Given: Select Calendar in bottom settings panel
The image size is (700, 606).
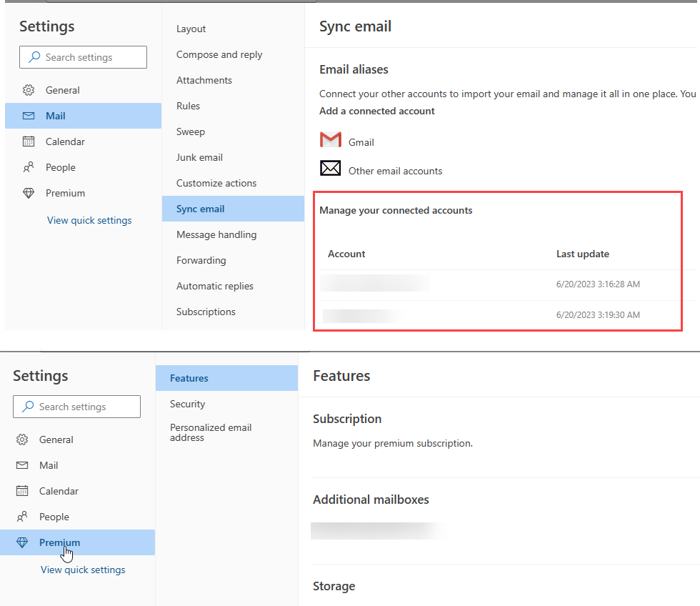Looking at the screenshot, I should click(59, 491).
